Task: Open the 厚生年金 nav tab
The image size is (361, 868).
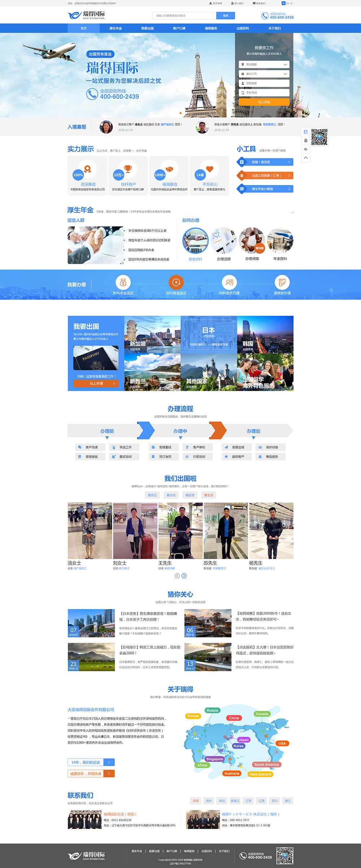Action: pyautogui.click(x=116, y=28)
